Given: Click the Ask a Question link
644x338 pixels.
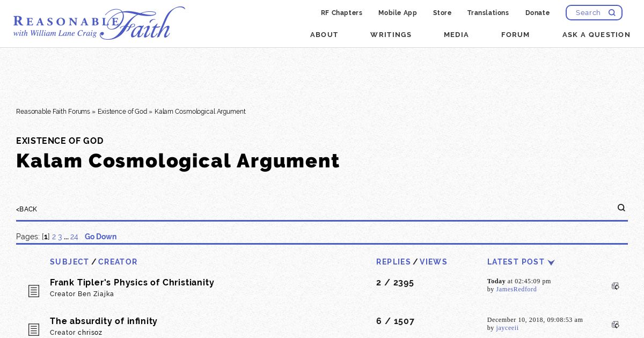Looking at the screenshot, I should [596, 34].
